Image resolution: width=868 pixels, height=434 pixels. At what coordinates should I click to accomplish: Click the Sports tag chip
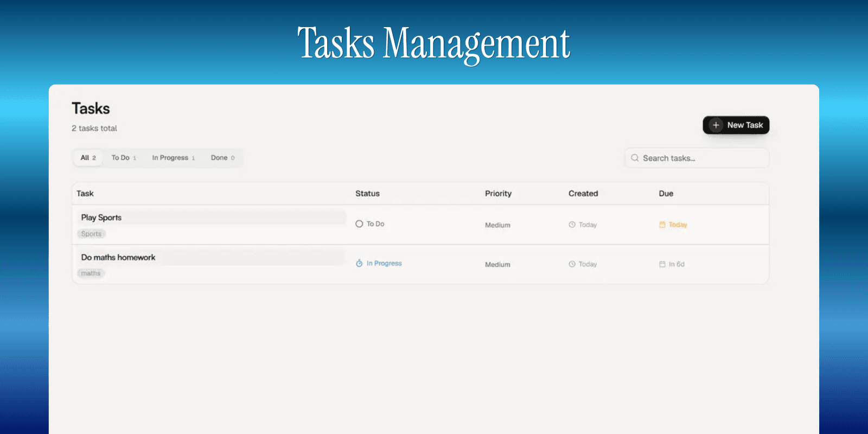91,234
